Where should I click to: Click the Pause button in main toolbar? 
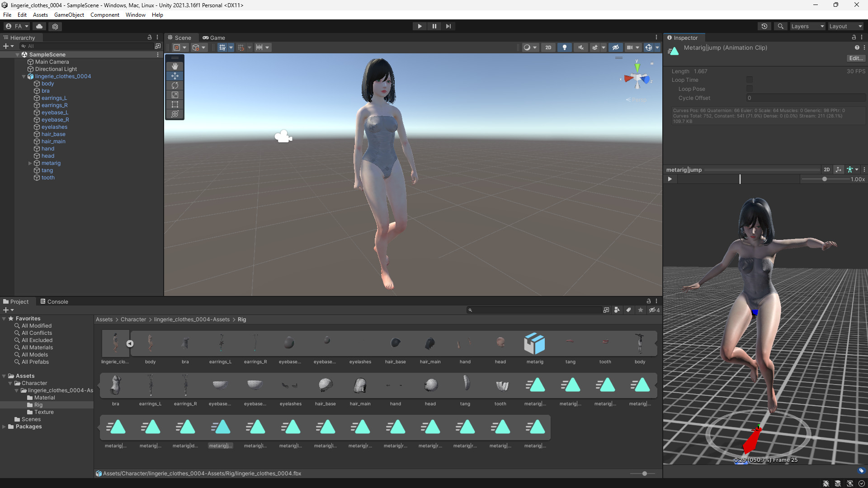click(x=434, y=26)
